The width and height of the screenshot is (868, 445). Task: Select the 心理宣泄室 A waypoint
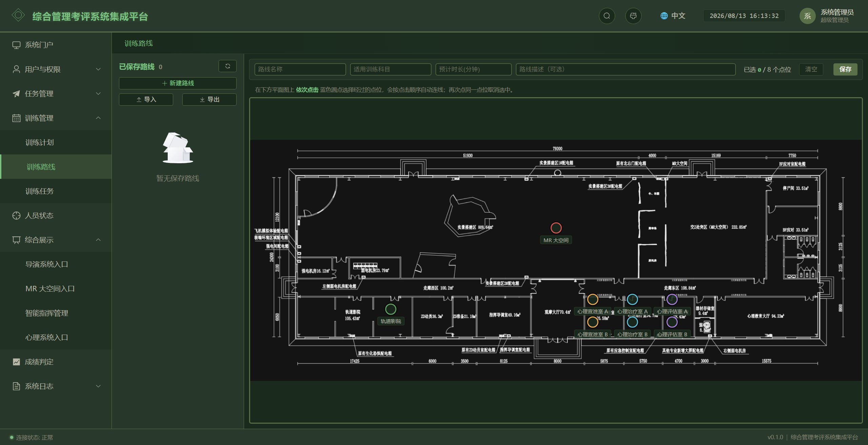592,299
